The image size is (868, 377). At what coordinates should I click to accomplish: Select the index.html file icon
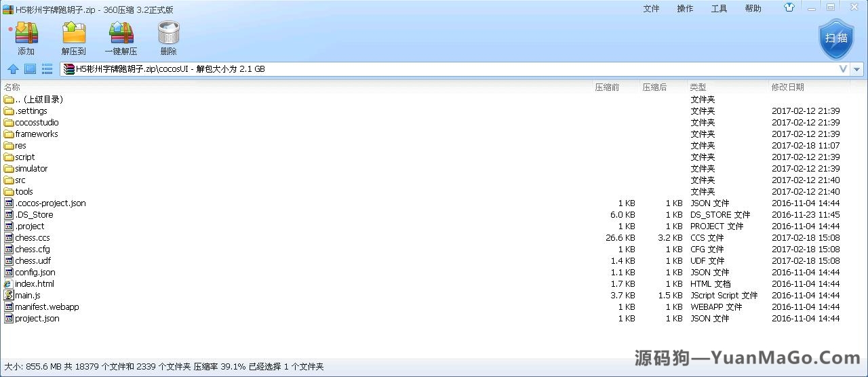point(9,283)
